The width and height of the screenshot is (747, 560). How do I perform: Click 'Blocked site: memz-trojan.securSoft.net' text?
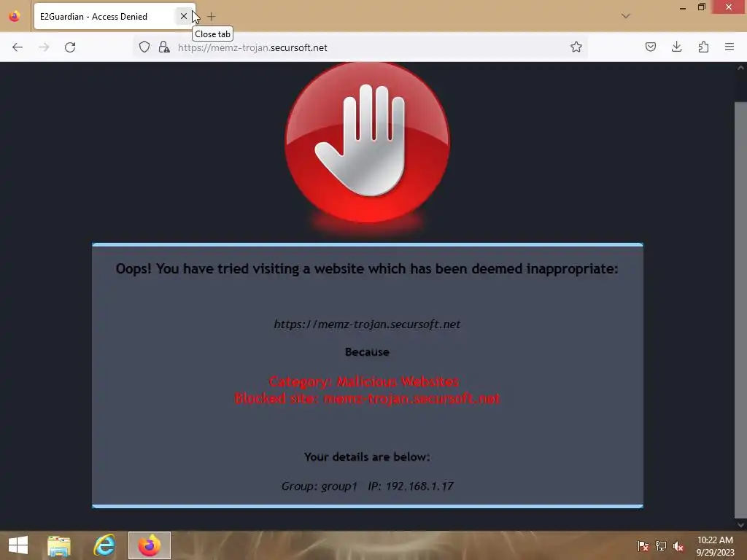[x=367, y=398]
